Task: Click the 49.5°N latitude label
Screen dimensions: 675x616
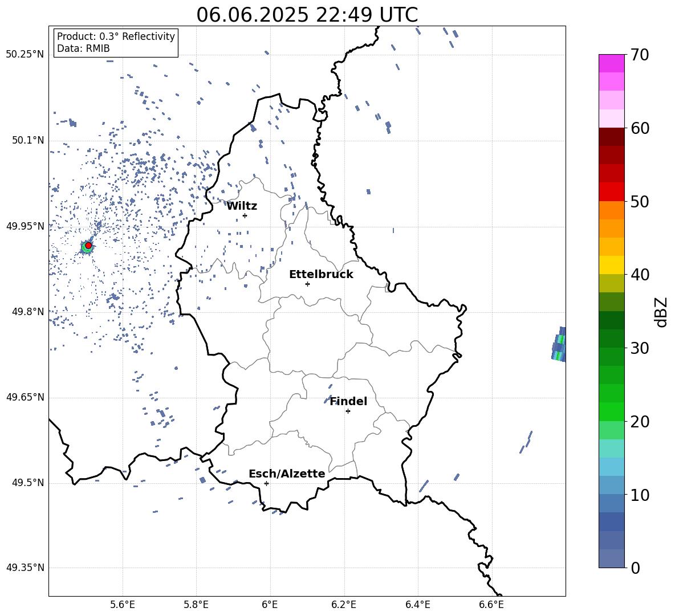Action: point(27,483)
